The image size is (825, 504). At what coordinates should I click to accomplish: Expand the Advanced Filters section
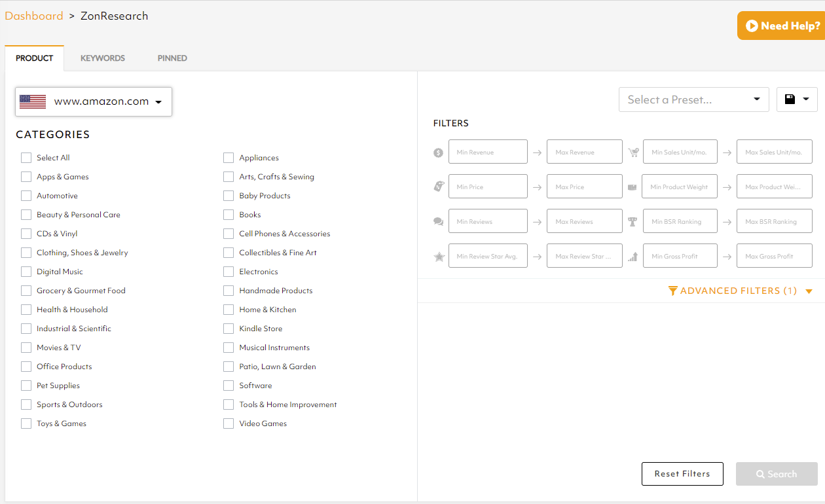click(740, 291)
